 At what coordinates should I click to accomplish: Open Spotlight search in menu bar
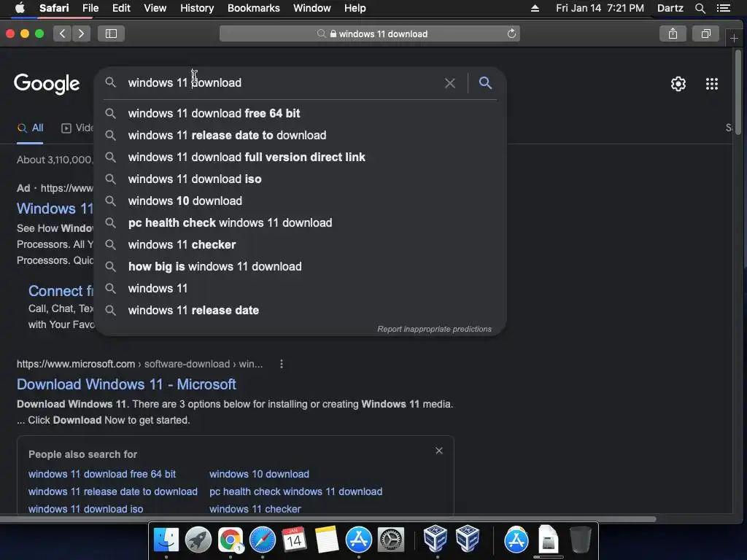click(700, 8)
